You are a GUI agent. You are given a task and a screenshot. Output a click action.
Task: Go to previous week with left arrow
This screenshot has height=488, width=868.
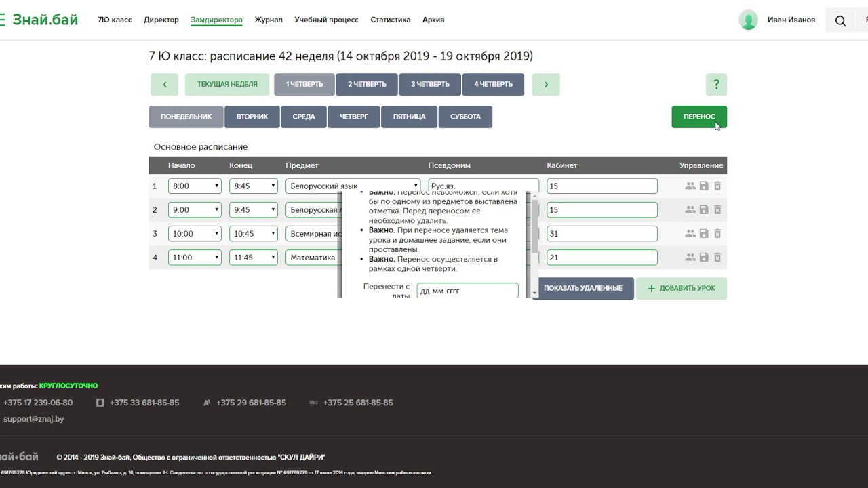(x=164, y=84)
